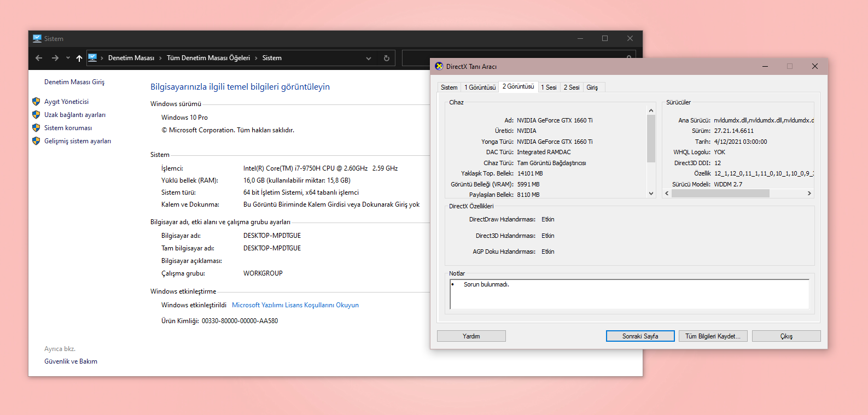Click the product ID '00330-80000-00000-AA580'
The width and height of the screenshot is (868, 415).
[240, 321]
